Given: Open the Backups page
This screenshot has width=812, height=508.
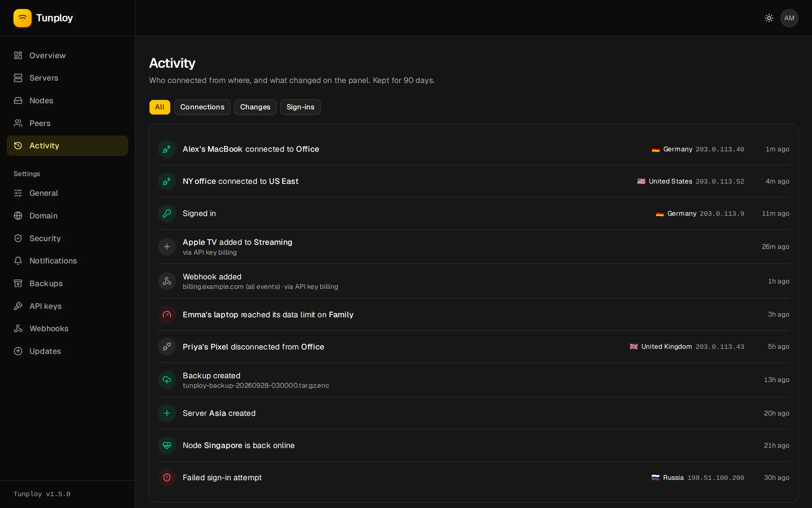Looking at the screenshot, I should (67, 283).
